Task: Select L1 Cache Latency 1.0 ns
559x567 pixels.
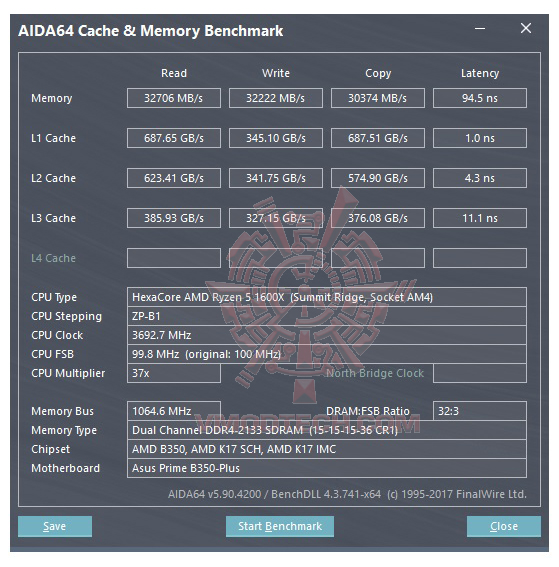Action: pyautogui.click(x=480, y=138)
